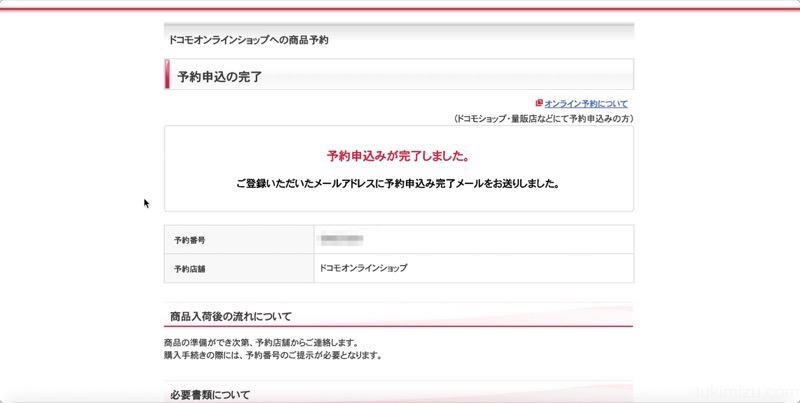Select the 予約申込みが完了しました。 message
The width and height of the screenshot is (800, 403).
(x=398, y=156)
